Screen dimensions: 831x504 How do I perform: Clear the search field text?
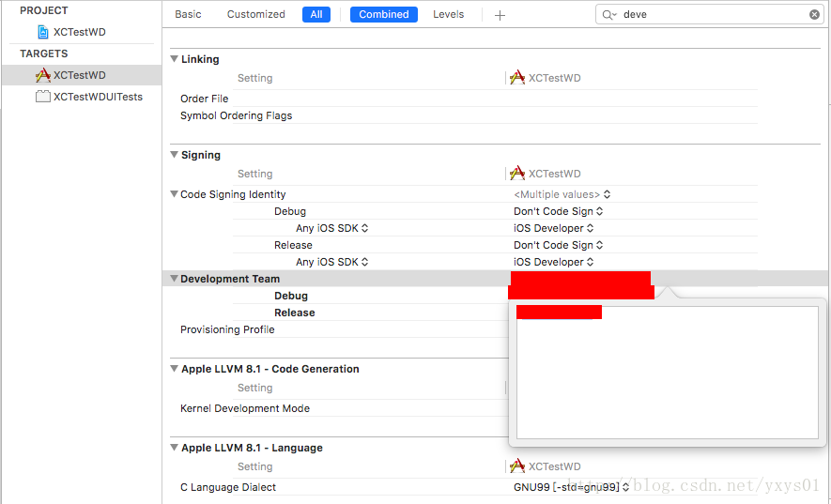tap(815, 15)
